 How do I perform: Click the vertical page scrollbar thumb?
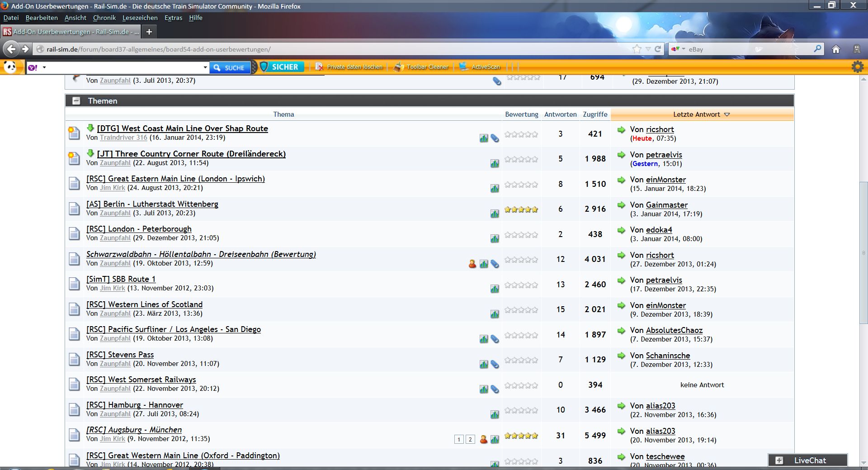point(863,252)
